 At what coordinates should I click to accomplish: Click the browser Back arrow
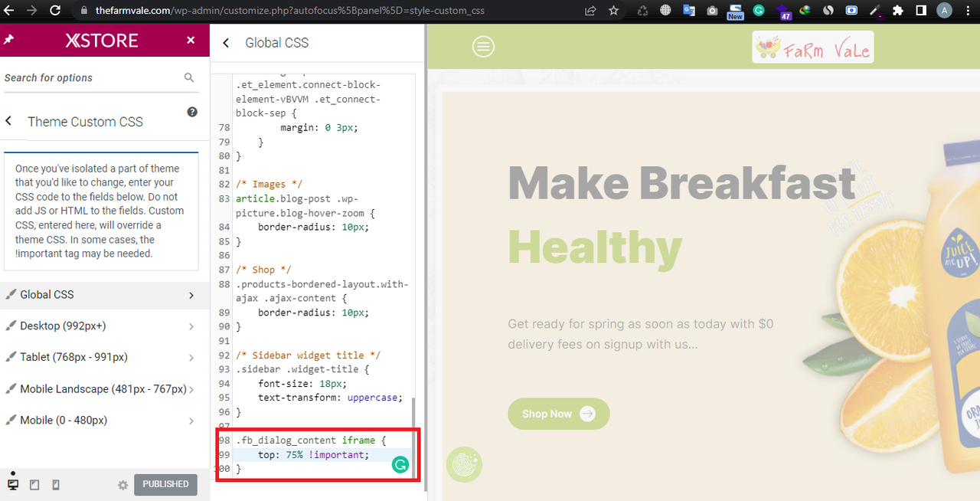[x=10, y=11]
